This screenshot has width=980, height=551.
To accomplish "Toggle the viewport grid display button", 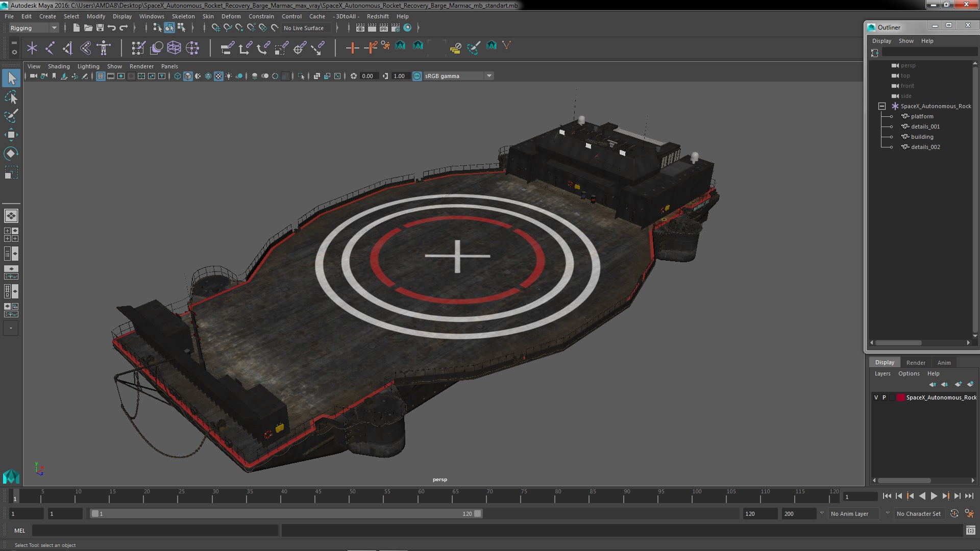I will point(101,76).
